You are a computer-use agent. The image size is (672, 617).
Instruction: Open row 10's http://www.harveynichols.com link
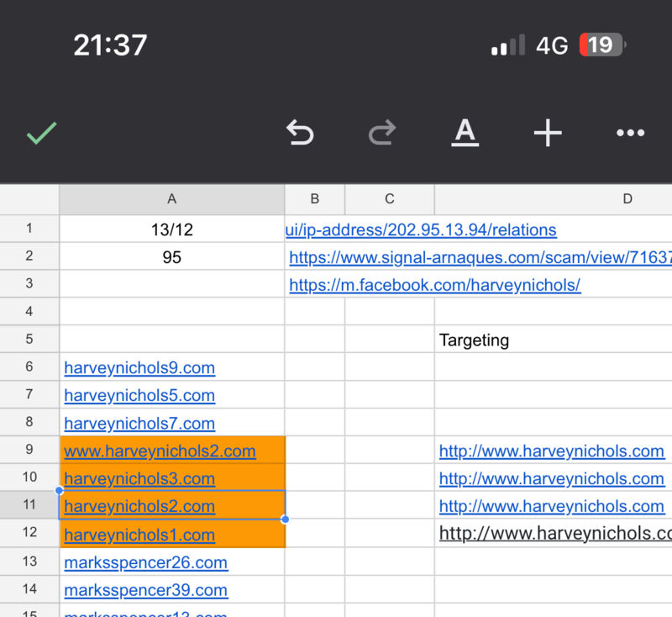[x=552, y=478]
